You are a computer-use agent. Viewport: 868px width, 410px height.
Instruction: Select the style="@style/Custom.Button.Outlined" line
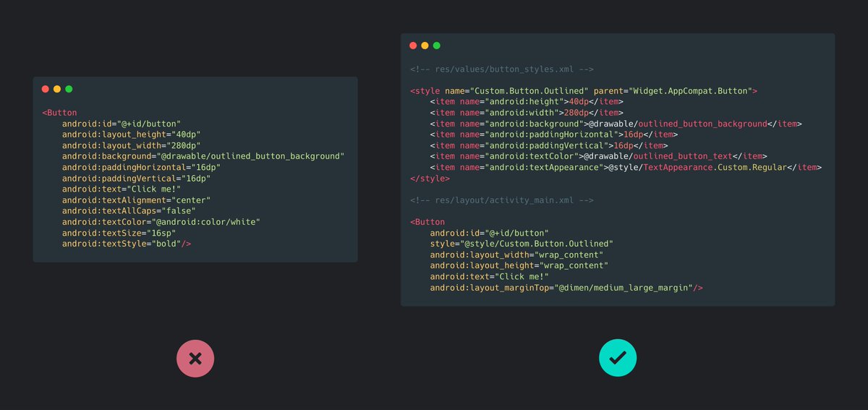[522, 244]
